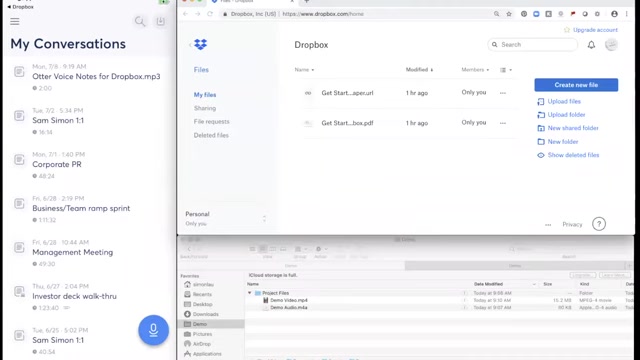Open the Members column dropdown
The image size is (640, 360).
click(475, 70)
